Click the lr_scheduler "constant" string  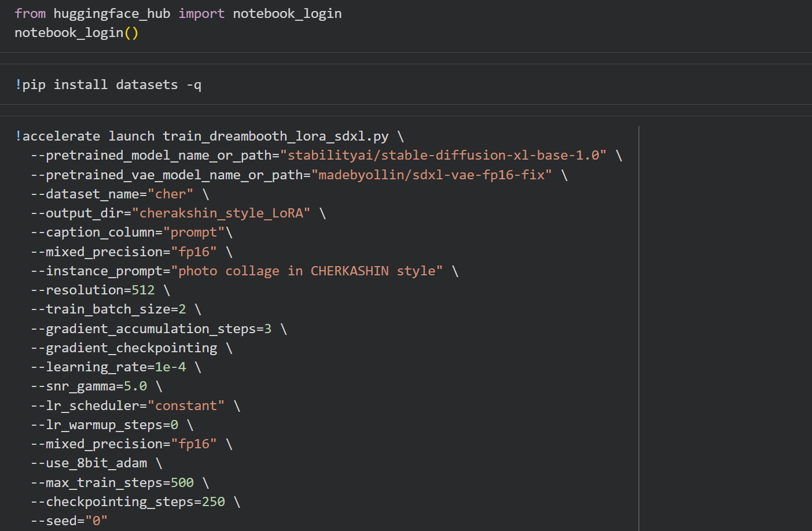click(x=186, y=406)
